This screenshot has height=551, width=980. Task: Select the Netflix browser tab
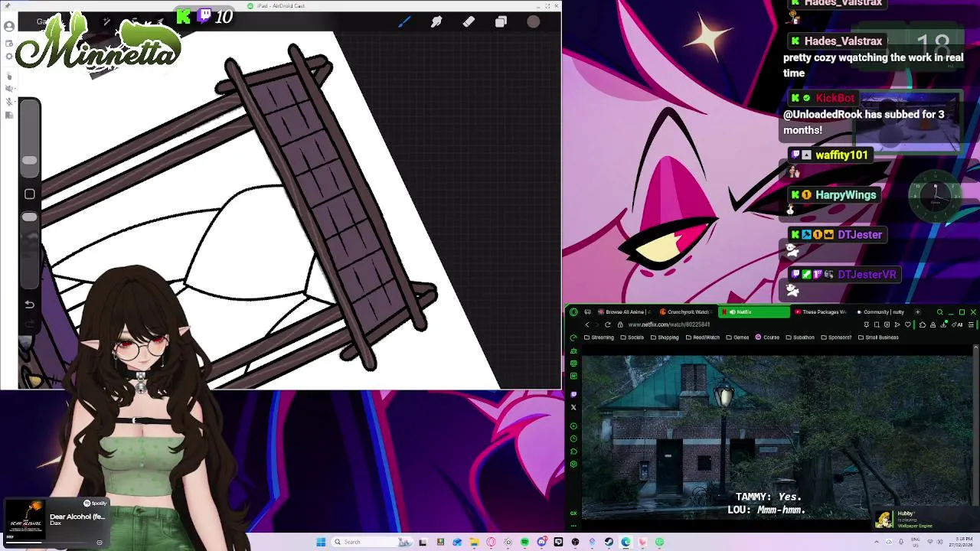(x=754, y=312)
